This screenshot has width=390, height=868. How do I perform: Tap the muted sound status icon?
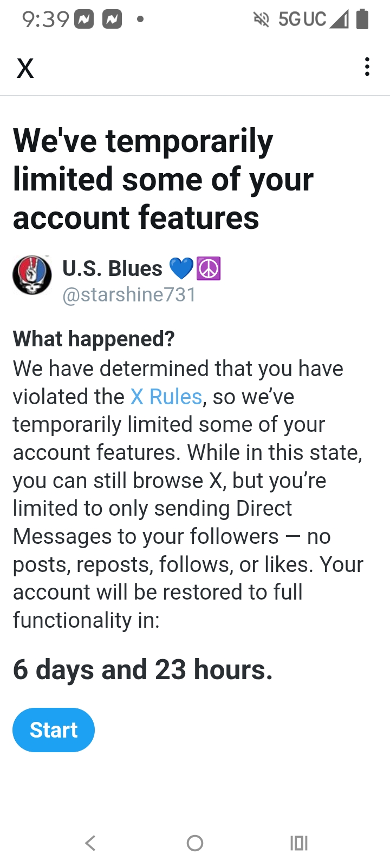coord(261,20)
